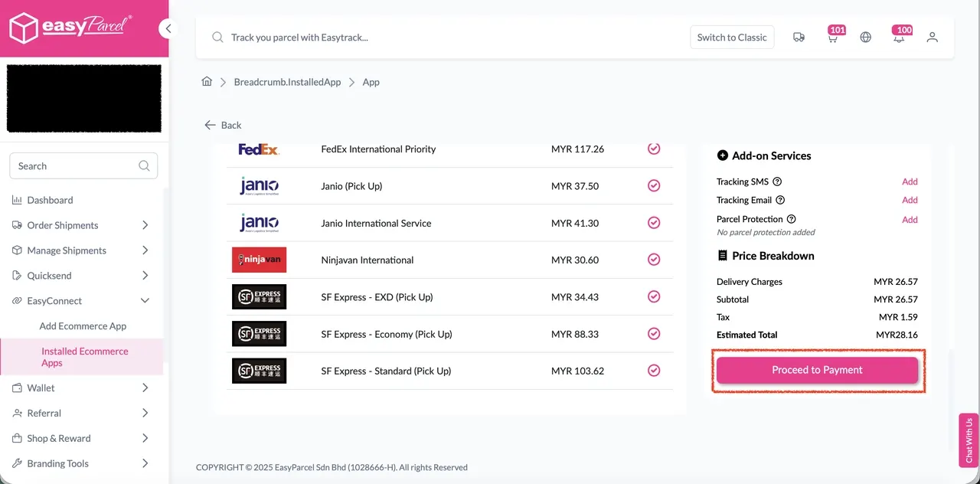Open Installed Ecommerce Apps

pos(84,357)
